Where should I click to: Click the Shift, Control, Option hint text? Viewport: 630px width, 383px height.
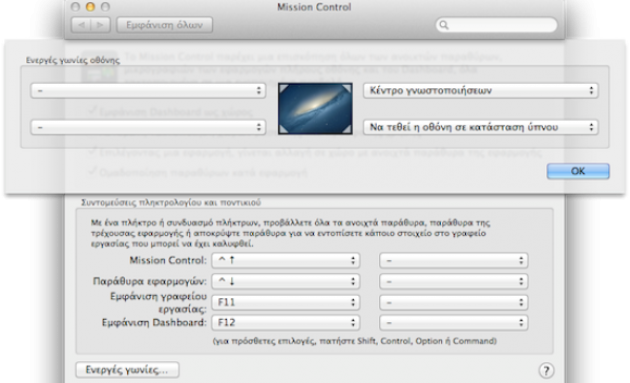click(355, 341)
